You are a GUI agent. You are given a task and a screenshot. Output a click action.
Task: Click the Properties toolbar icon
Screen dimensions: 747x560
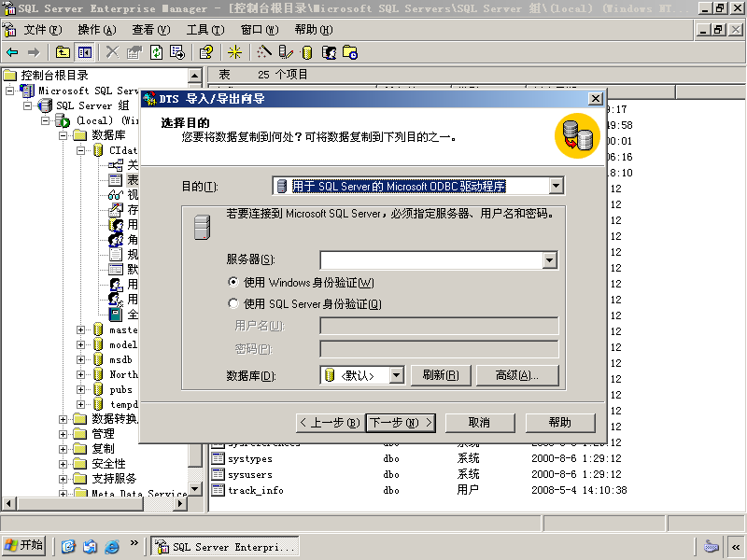coord(134,52)
